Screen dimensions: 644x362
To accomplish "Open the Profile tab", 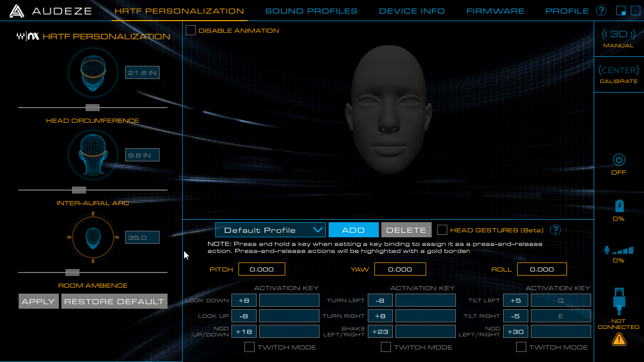I will (x=568, y=11).
